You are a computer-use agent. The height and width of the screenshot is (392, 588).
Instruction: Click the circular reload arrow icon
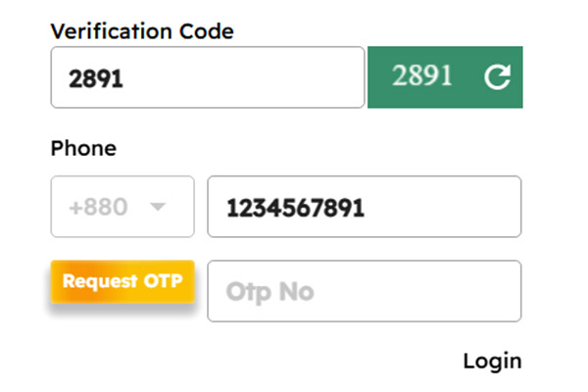coord(498,77)
